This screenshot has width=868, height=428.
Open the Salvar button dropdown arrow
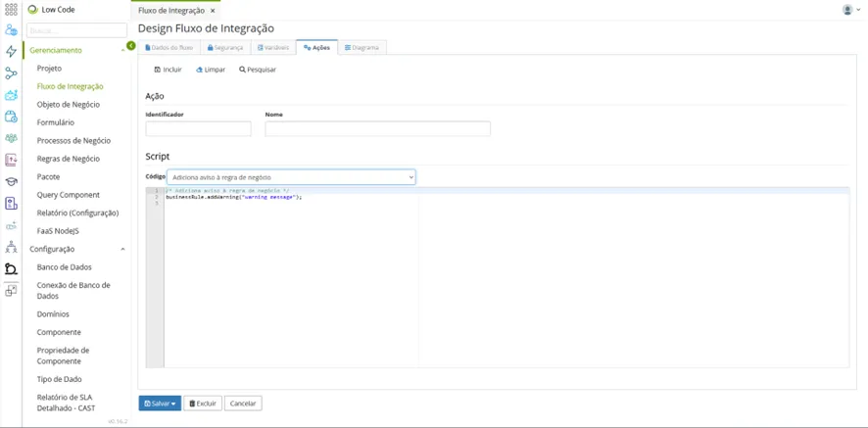173,404
